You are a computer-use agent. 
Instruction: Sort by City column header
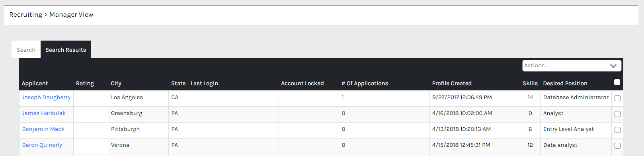pos(116,83)
